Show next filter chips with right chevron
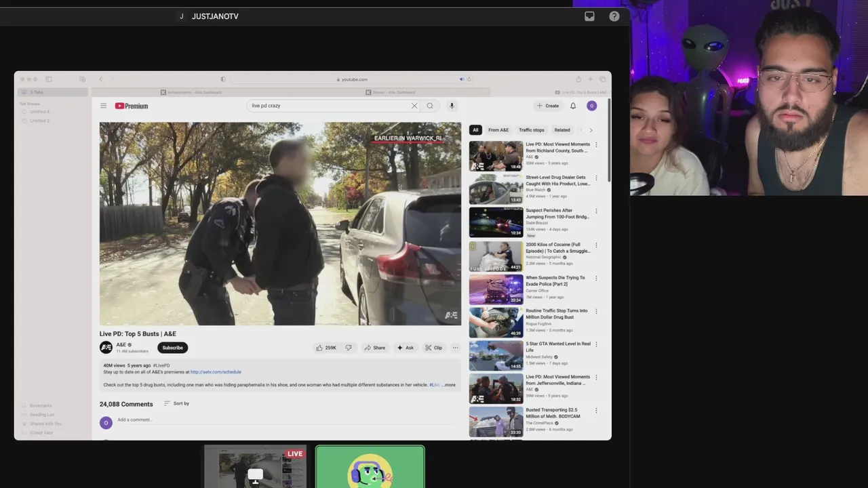This screenshot has width=868, height=488. pos(591,130)
